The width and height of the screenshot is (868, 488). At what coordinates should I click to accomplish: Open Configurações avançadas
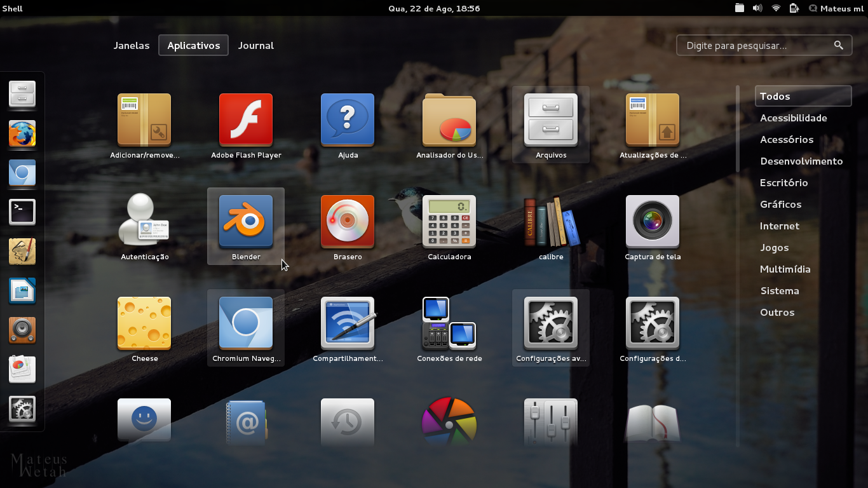coord(551,329)
